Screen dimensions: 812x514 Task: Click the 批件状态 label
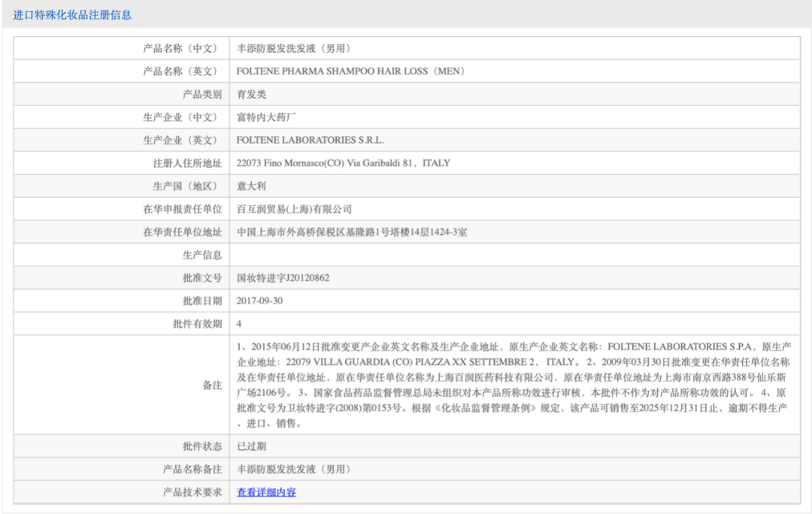[202, 446]
